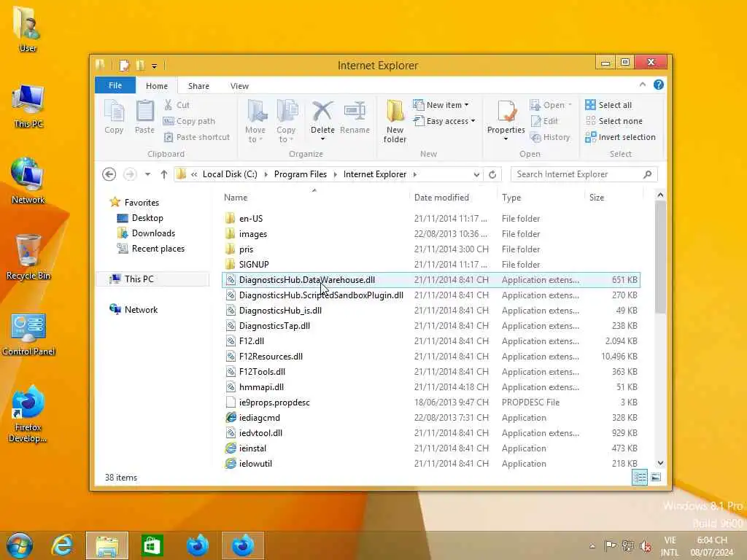Open the recent locations dropdown arrow
The image size is (747, 560).
click(x=147, y=174)
